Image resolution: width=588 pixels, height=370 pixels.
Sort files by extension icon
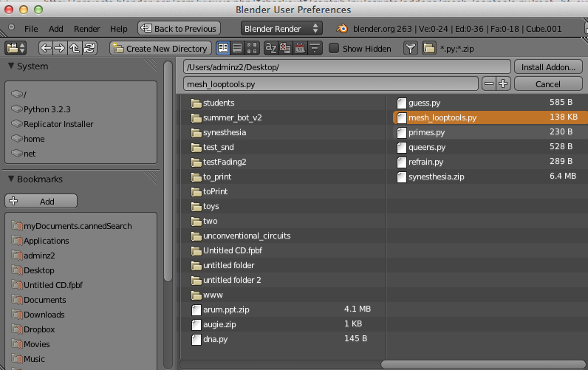coord(285,48)
